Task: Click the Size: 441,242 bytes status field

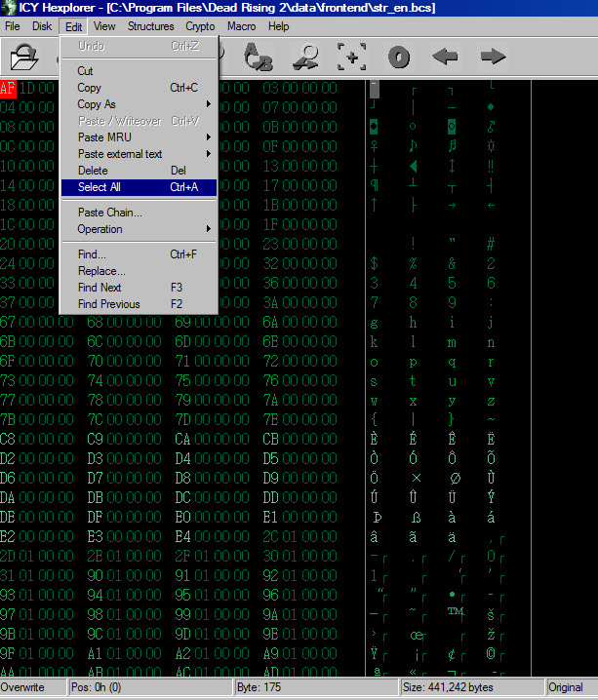Action: click(471, 687)
